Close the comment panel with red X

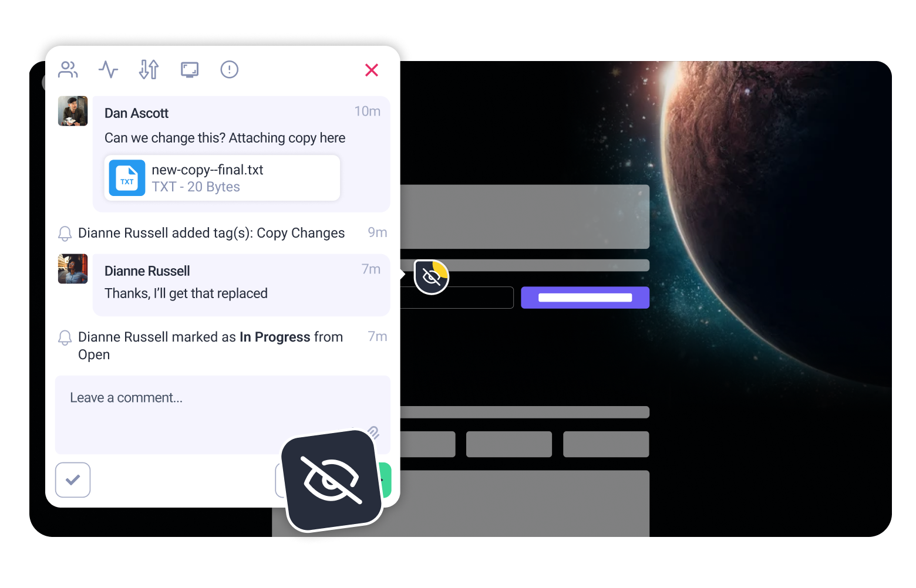[372, 70]
